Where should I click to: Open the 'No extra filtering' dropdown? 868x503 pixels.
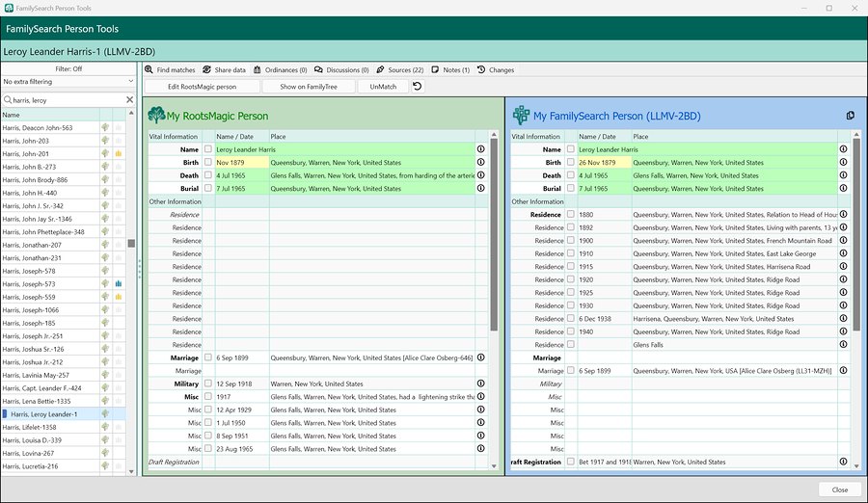(68, 81)
